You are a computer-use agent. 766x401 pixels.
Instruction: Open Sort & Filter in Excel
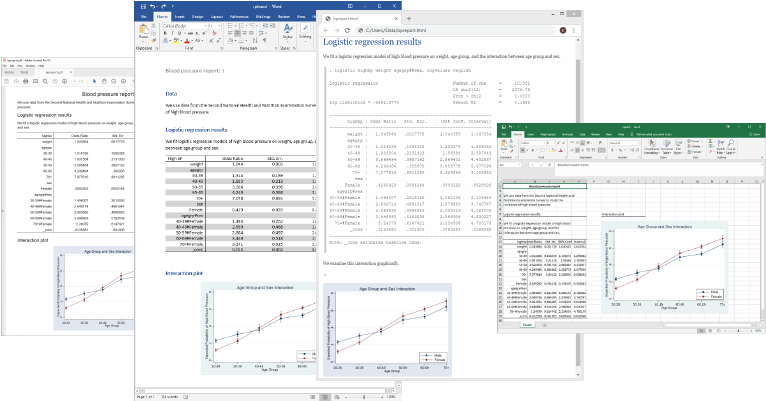pos(721,147)
